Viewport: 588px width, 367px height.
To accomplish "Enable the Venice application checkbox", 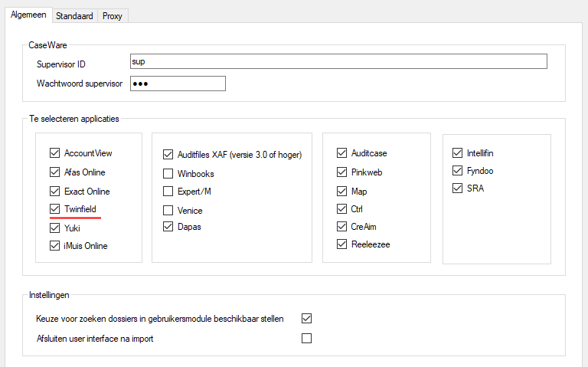I will pos(168,210).
